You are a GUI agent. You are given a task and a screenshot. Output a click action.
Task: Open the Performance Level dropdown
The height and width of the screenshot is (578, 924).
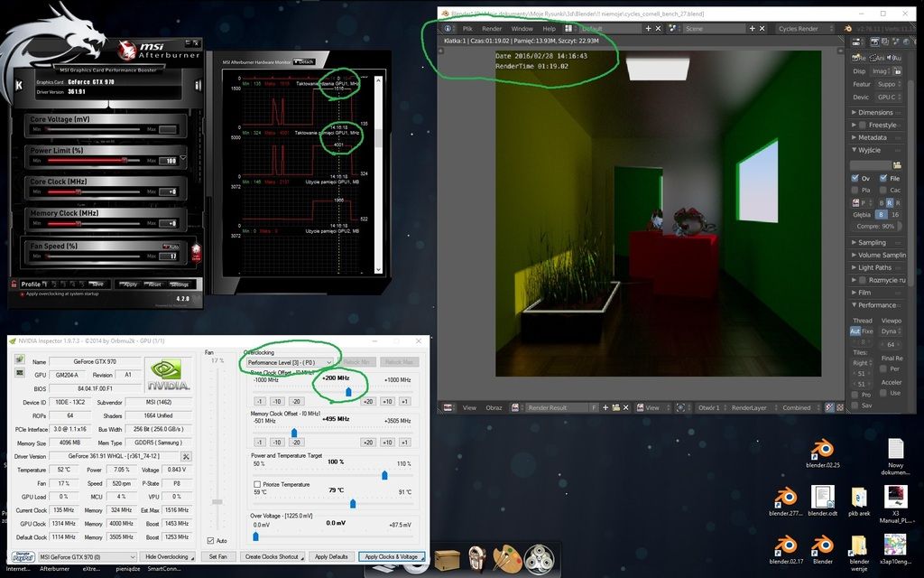[290, 362]
